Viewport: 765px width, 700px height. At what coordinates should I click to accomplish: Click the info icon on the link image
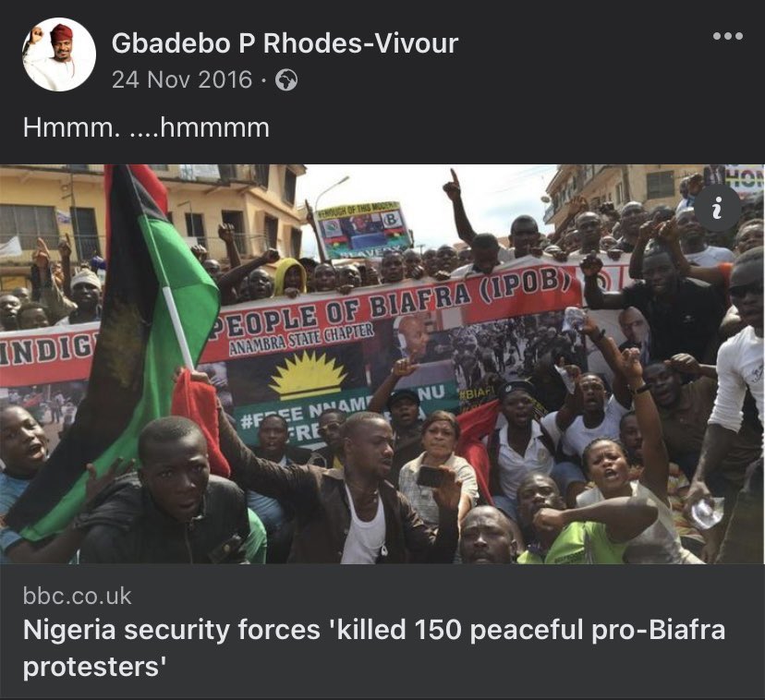pyautogui.click(x=717, y=210)
